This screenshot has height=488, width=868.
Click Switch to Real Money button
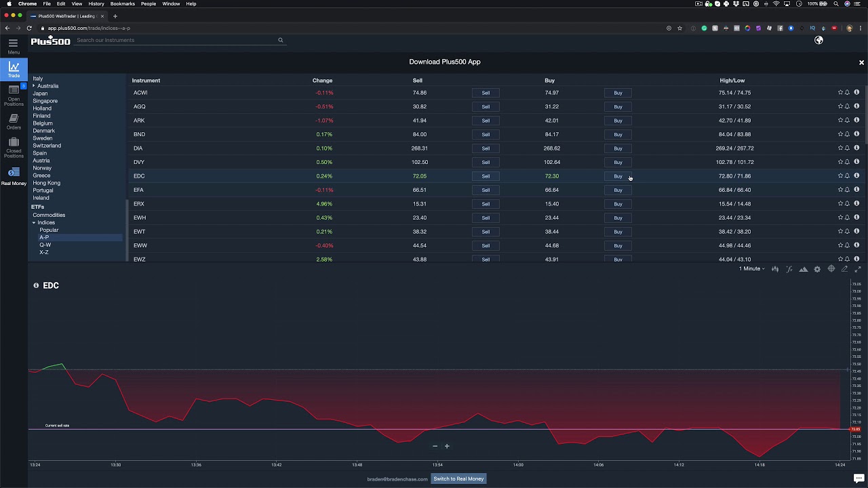[x=458, y=479]
